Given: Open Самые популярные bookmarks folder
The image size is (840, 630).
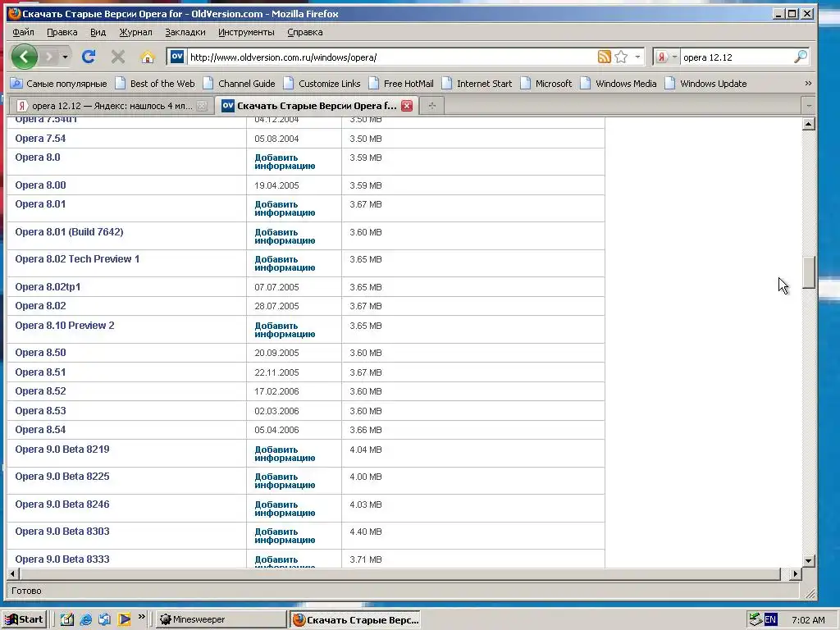Looking at the screenshot, I should (59, 84).
